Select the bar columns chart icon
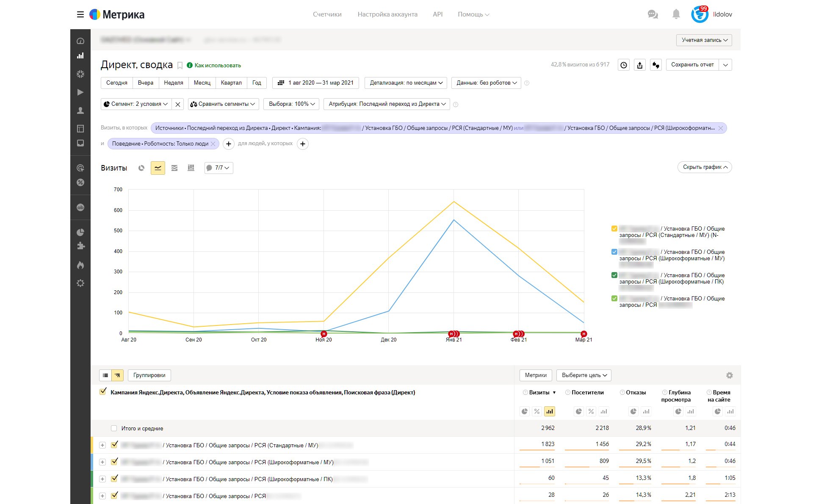The image size is (813, 504). 191,168
